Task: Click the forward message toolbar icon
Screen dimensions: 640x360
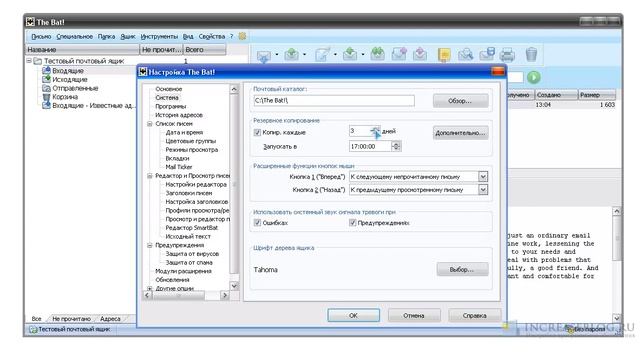Action: (399, 54)
